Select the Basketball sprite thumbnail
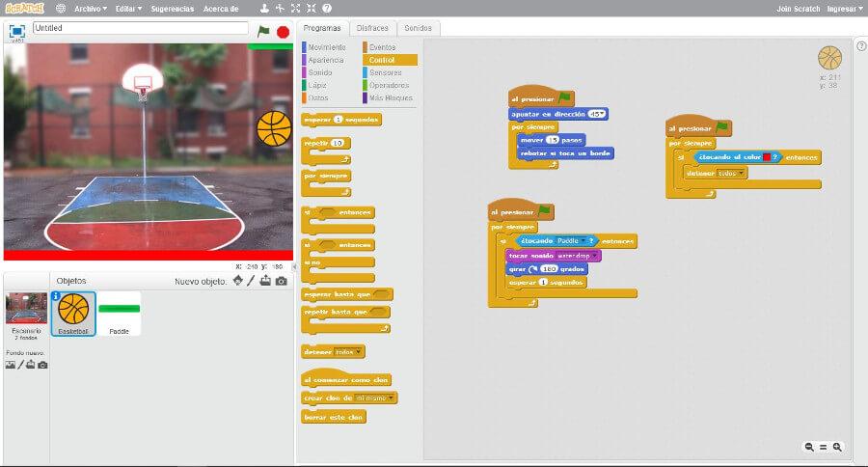 point(73,314)
